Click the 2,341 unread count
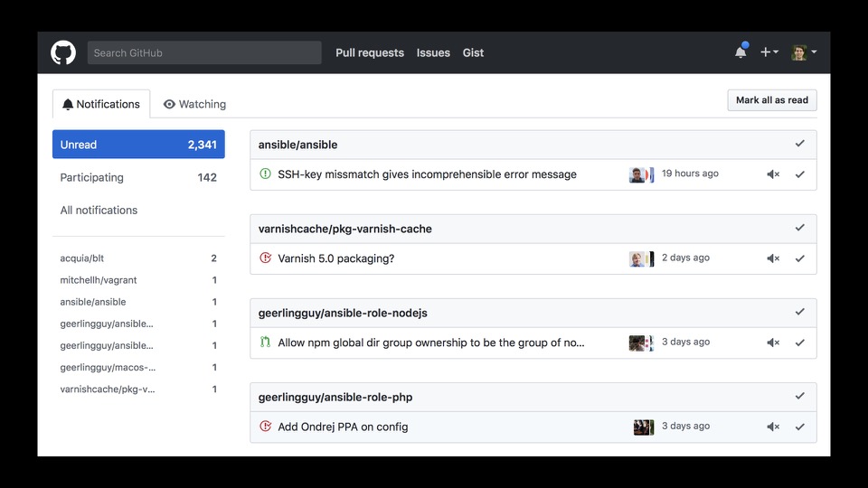 202,145
